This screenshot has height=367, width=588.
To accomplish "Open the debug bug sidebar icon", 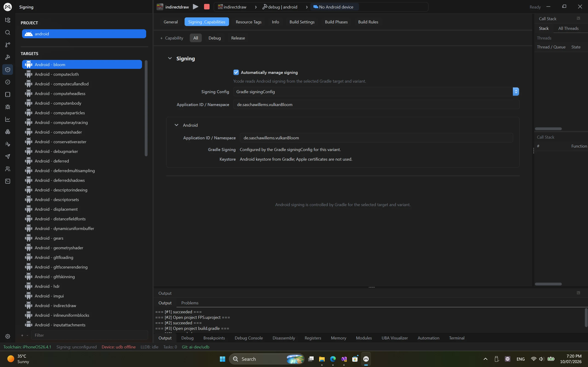I will point(8,107).
